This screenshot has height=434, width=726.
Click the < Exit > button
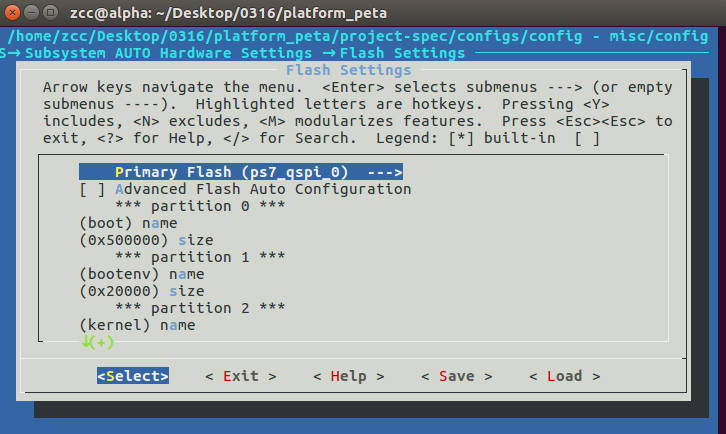coord(241,376)
